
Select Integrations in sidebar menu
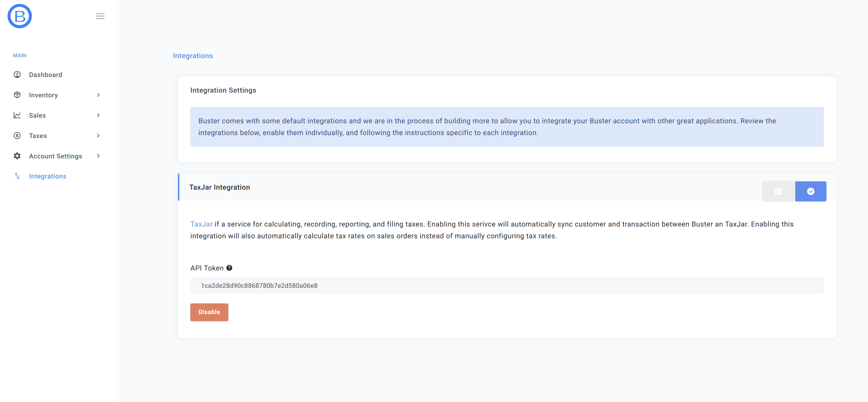[47, 176]
